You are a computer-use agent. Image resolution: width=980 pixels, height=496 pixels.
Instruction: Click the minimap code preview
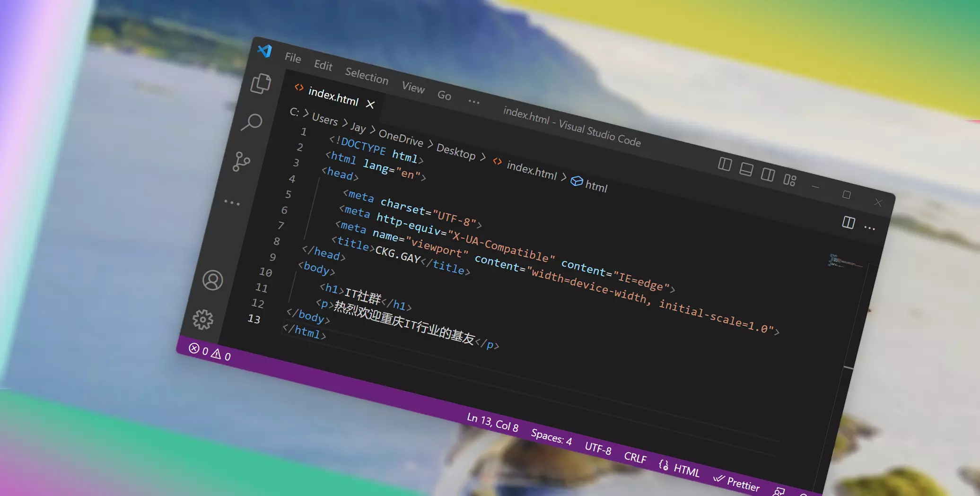pyautogui.click(x=845, y=261)
